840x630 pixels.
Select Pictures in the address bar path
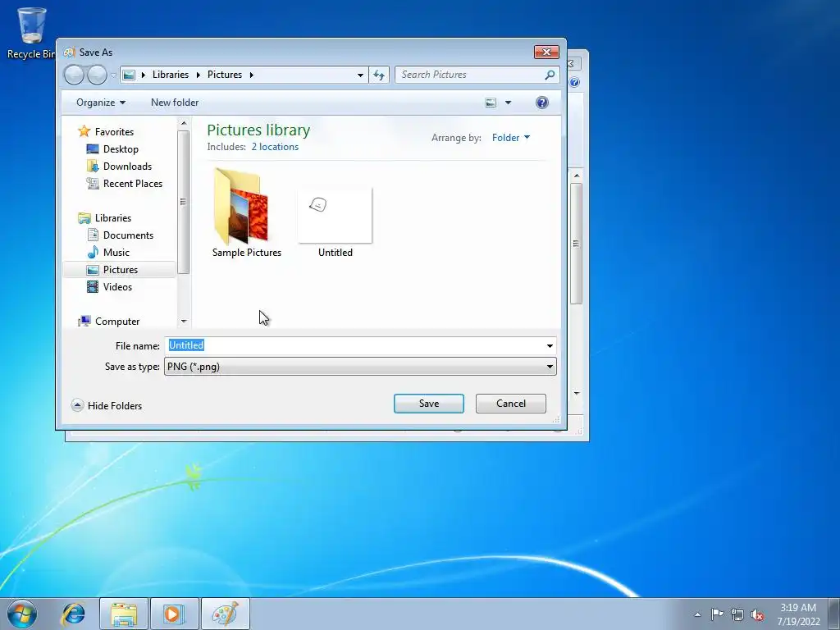[x=225, y=75]
